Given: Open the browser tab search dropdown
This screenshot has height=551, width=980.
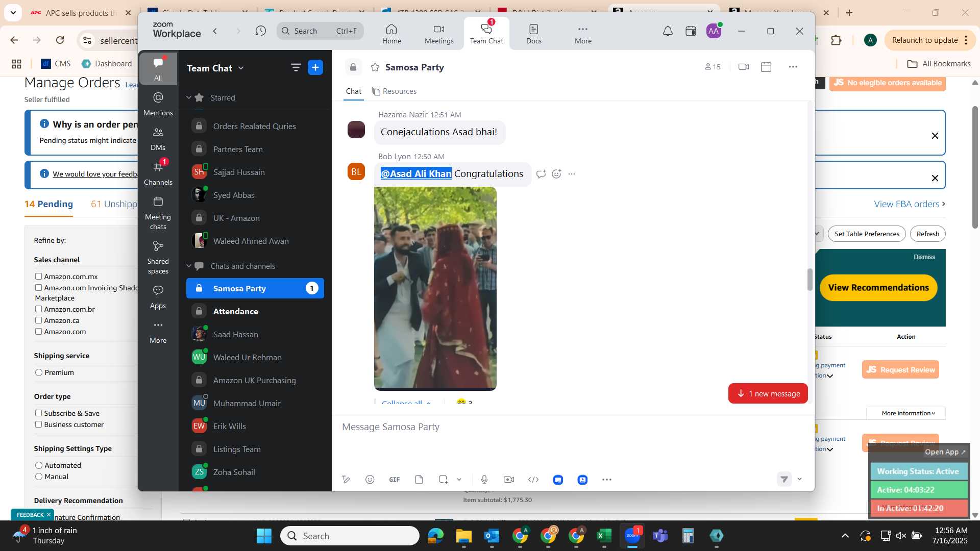Looking at the screenshot, I should 13,12.
